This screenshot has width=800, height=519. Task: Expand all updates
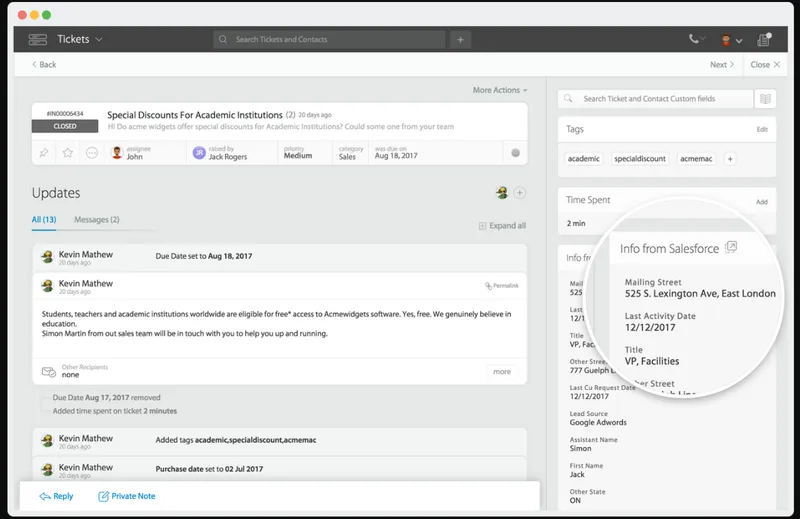click(x=502, y=226)
